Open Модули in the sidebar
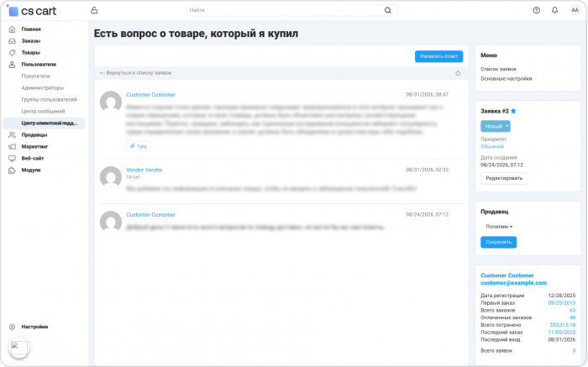The height and width of the screenshot is (367, 588). 31,170
